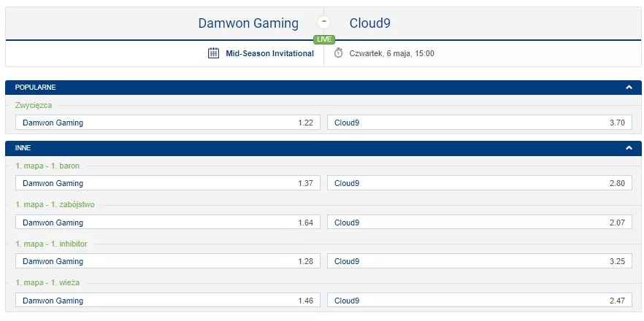
Task: Select Damwon Gaming first kill odds 1.64
Action: tap(167, 223)
